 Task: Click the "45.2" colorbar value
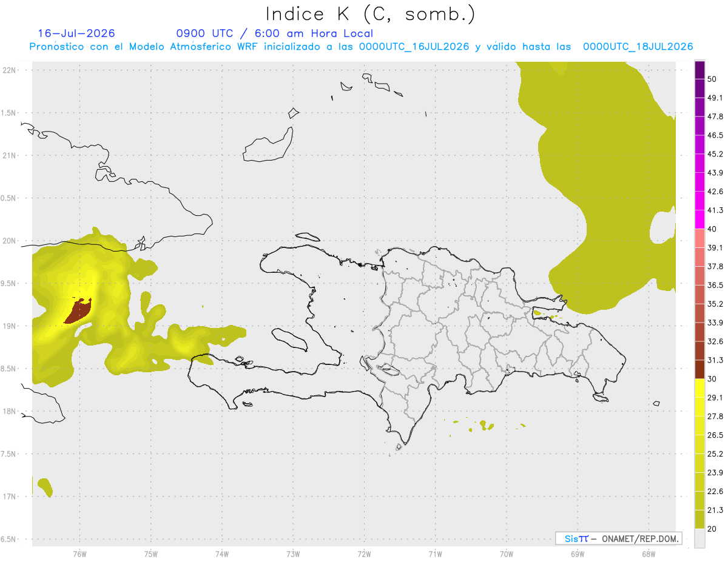(716, 154)
